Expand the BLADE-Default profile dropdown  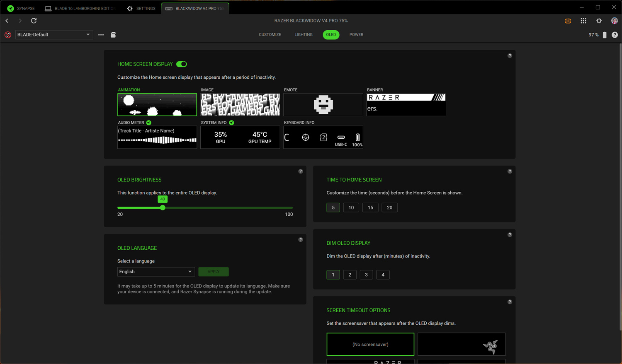tap(54, 35)
